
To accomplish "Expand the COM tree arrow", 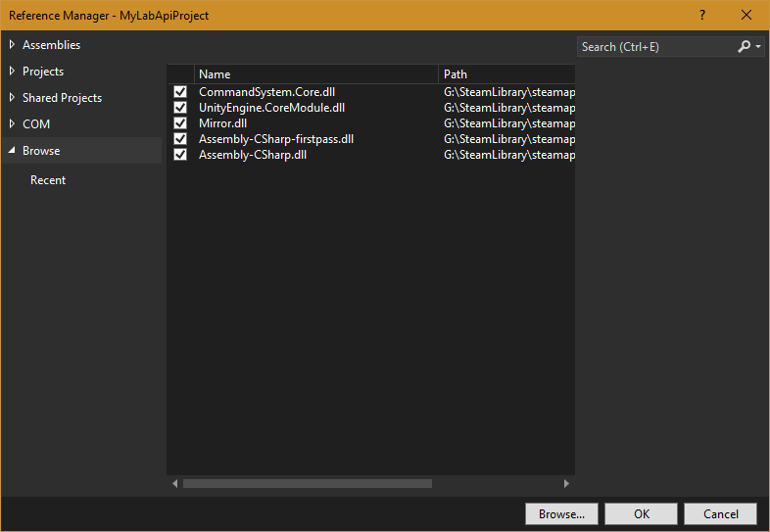I will point(12,124).
